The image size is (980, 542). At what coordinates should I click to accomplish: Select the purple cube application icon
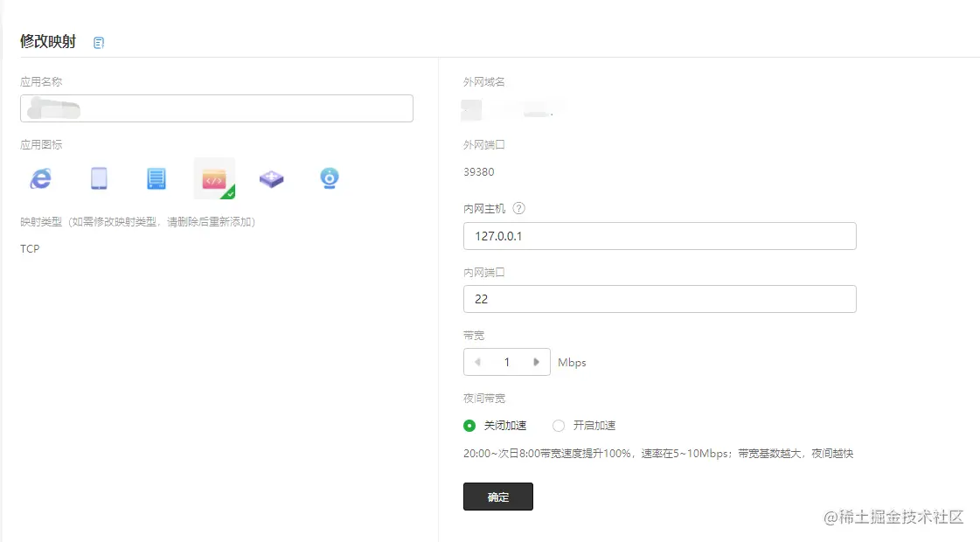point(271,177)
